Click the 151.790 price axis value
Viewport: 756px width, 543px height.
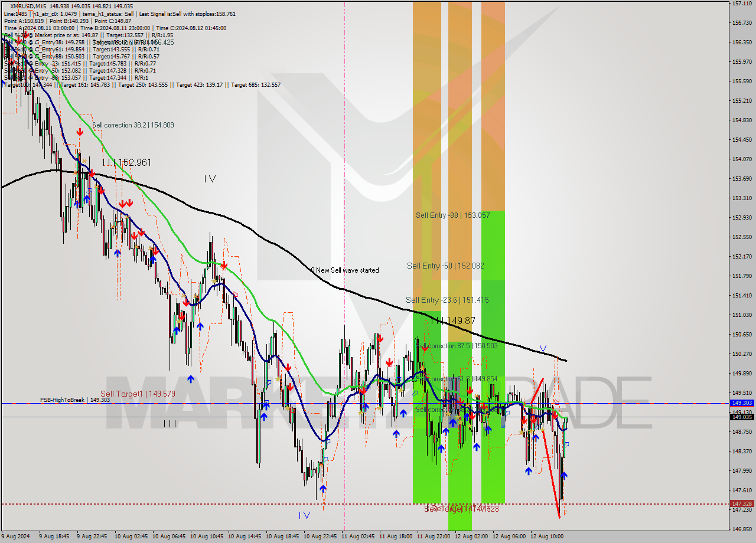coord(742,276)
